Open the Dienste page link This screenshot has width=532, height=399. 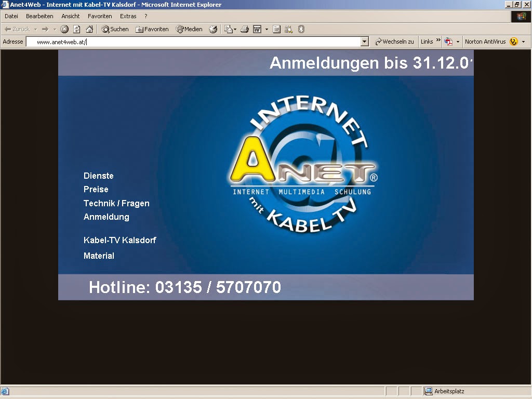click(x=99, y=176)
